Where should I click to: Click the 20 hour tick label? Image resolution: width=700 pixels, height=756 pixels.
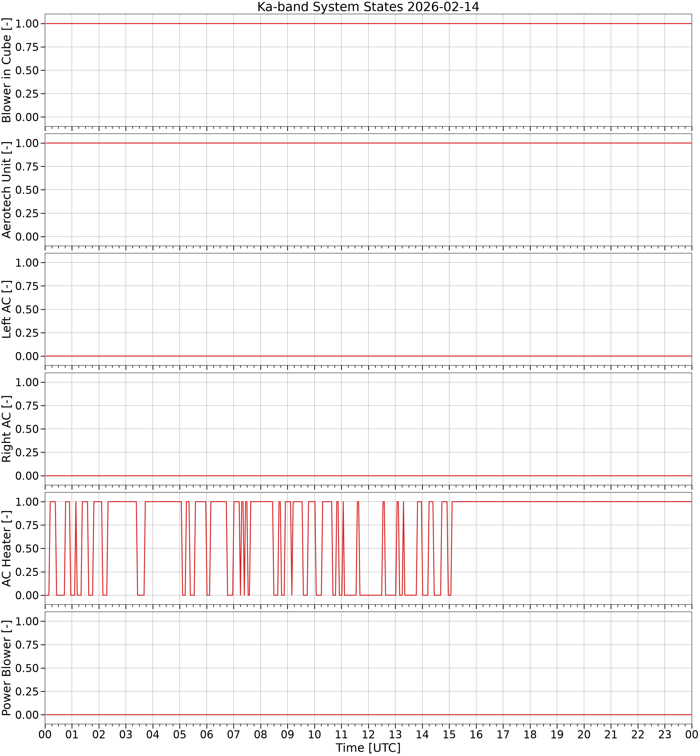click(584, 734)
